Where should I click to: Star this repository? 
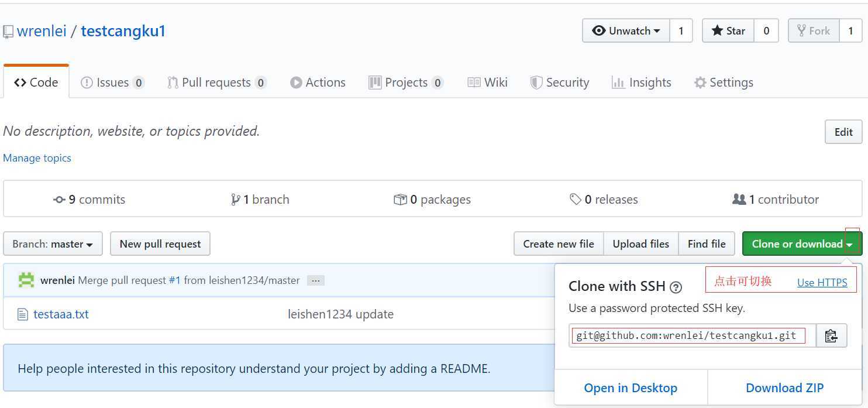pos(728,31)
